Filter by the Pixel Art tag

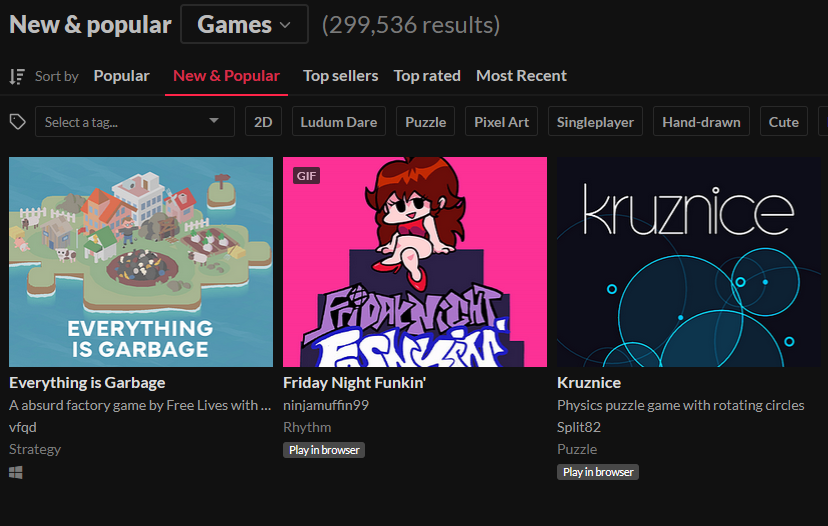tap(501, 122)
